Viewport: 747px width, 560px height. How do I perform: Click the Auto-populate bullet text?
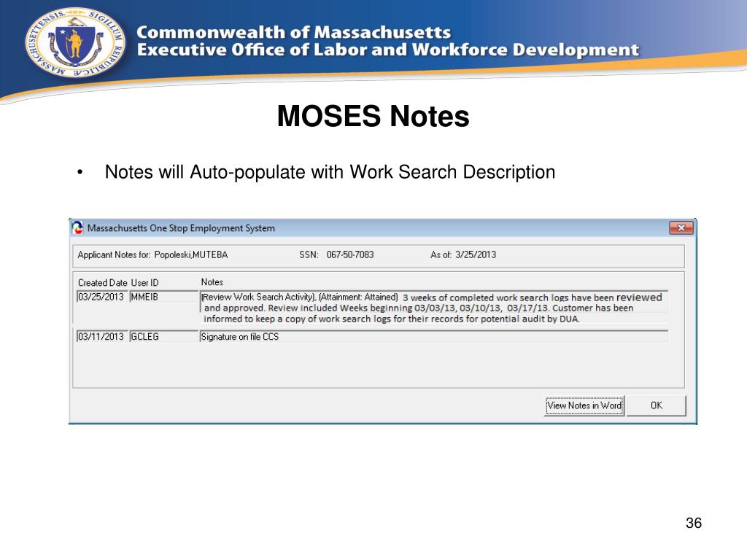[330, 172]
